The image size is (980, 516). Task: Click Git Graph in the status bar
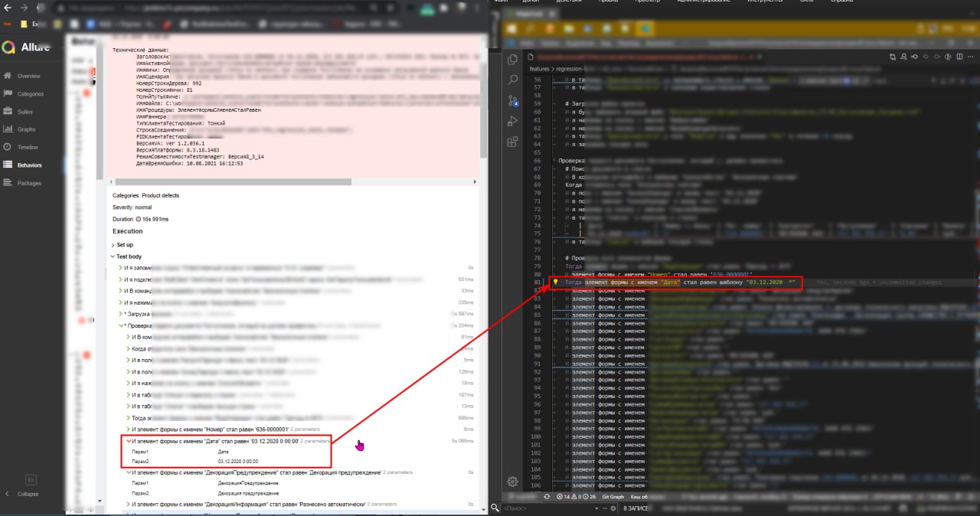coord(614,497)
